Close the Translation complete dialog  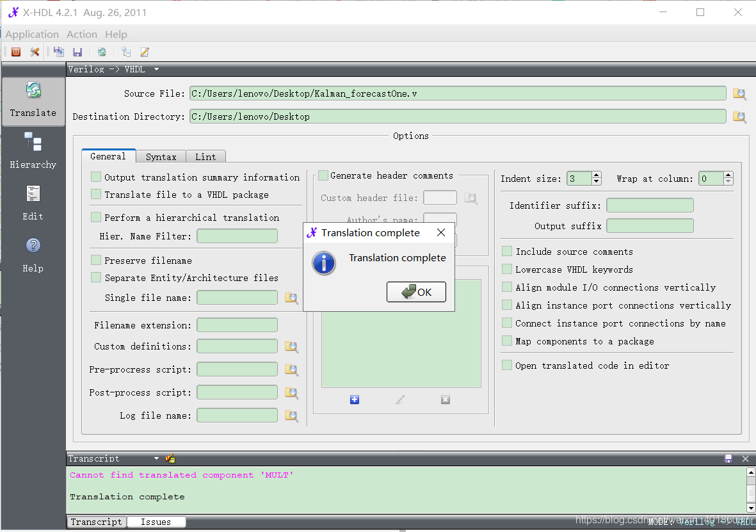tap(440, 232)
